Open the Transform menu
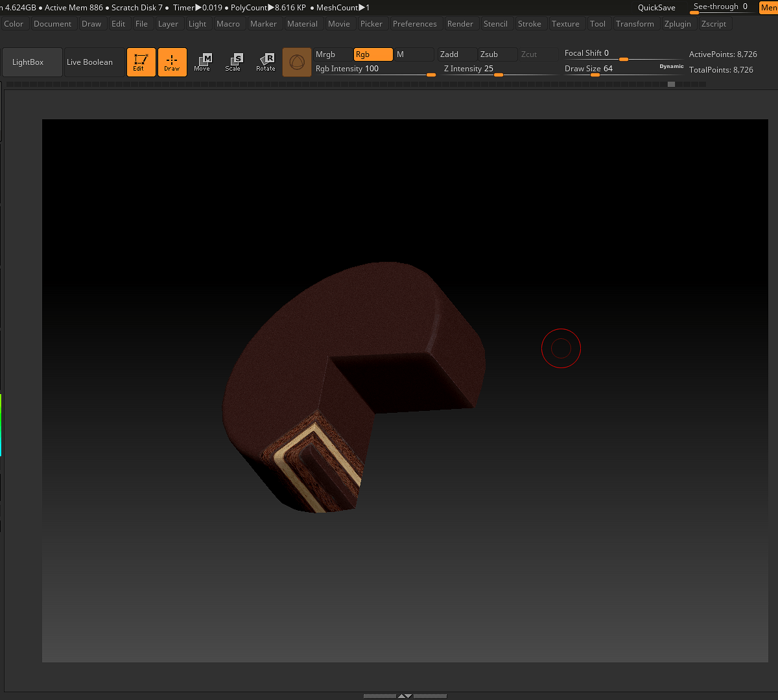This screenshot has width=778, height=700. pyautogui.click(x=635, y=24)
